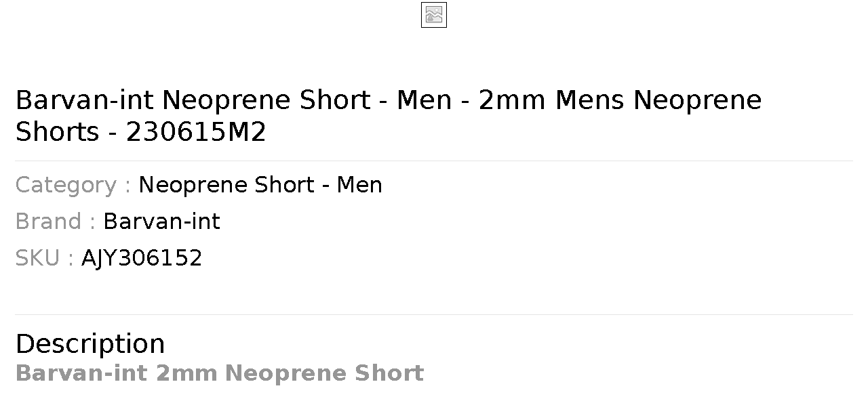Click the 'Category :' label
868x401 pixels.
click(x=73, y=185)
